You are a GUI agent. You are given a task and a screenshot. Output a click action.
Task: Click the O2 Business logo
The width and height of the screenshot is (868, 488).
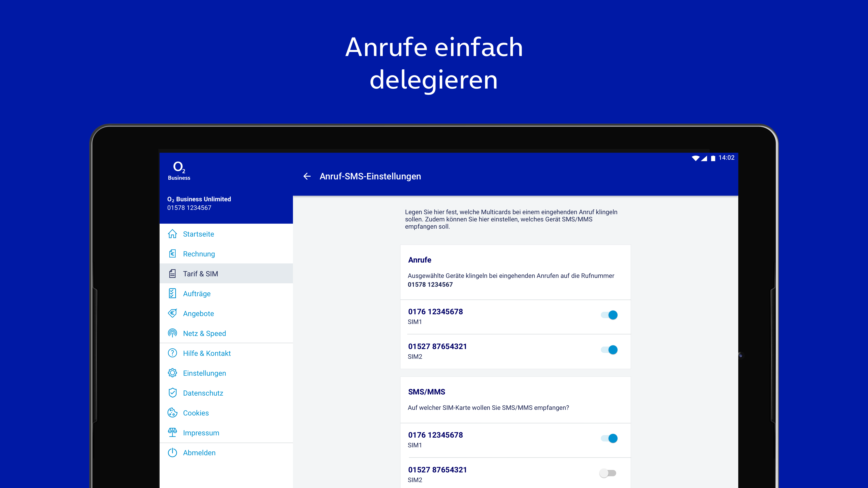click(179, 170)
